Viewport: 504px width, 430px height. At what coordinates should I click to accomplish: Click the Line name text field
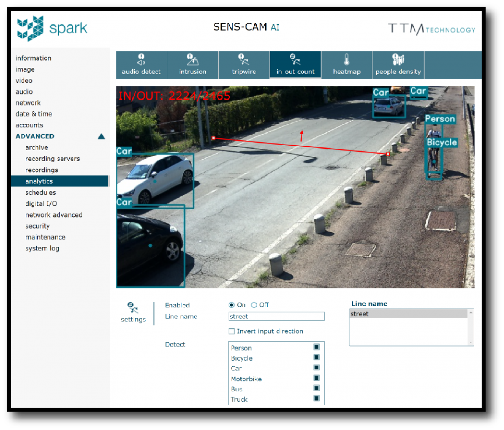pos(276,317)
